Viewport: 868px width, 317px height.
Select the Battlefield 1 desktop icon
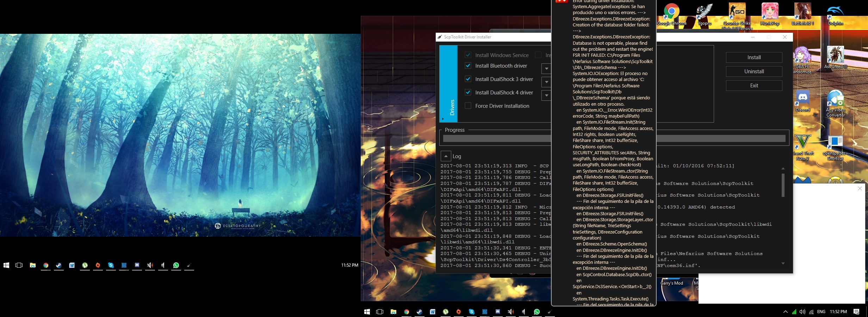[x=802, y=15]
